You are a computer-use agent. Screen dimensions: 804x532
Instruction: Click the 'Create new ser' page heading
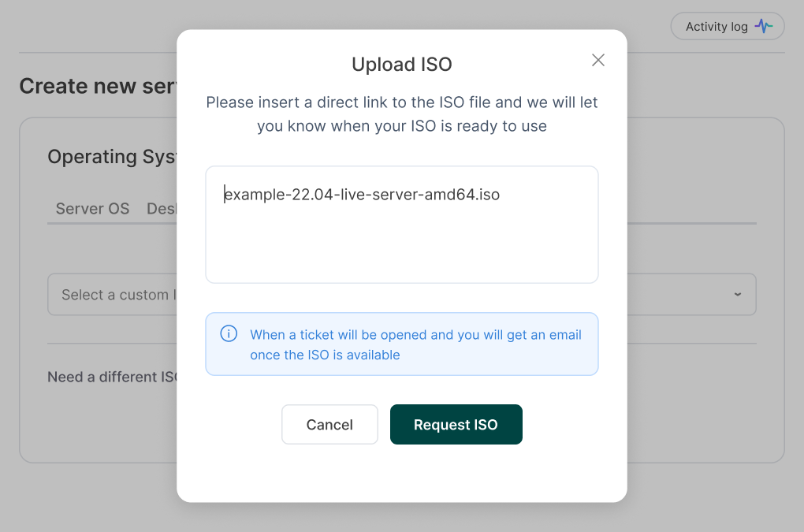click(x=98, y=86)
